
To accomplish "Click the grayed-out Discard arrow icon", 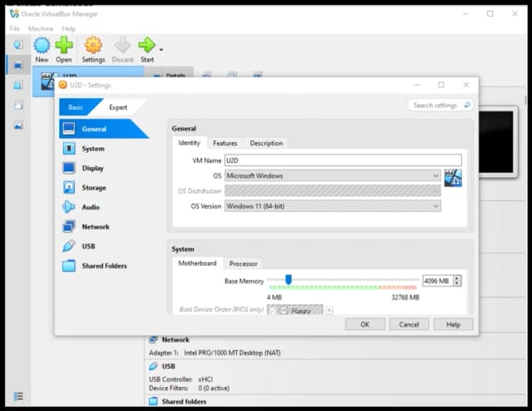I will (122, 45).
